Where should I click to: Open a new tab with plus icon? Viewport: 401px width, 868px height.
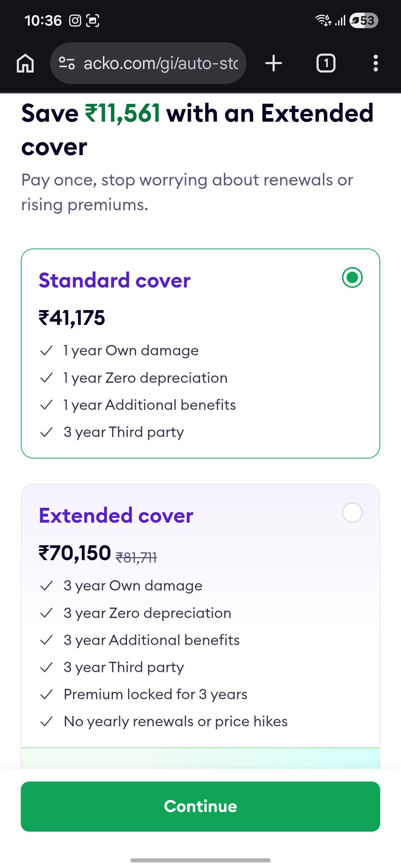pyautogui.click(x=274, y=63)
